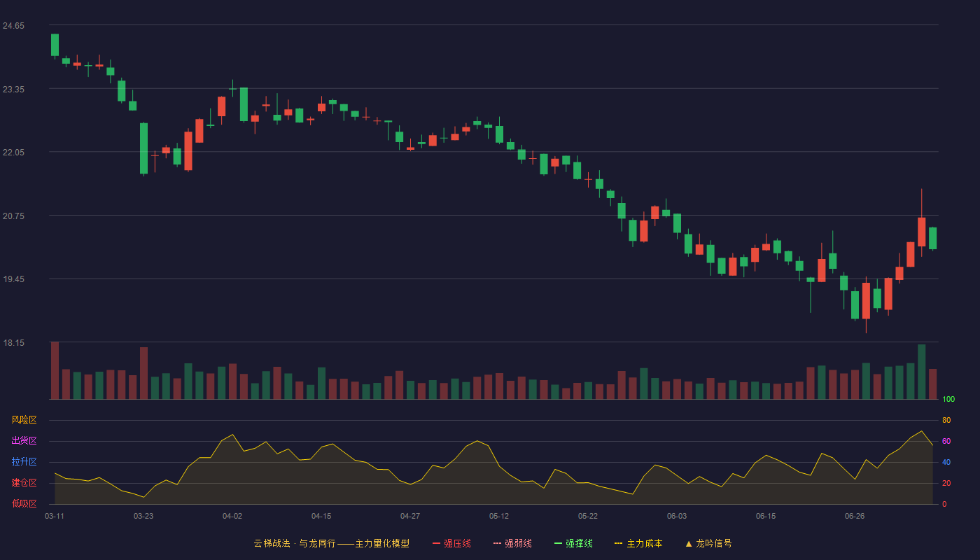Click the 05-22 date label
The height and width of the screenshot is (560, 980).
(588, 516)
